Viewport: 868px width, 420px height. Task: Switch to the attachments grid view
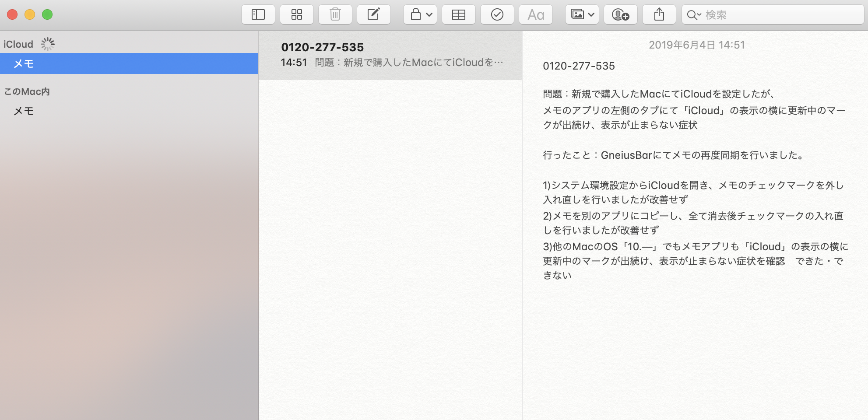pyautogui.click(x=297, y=15)
